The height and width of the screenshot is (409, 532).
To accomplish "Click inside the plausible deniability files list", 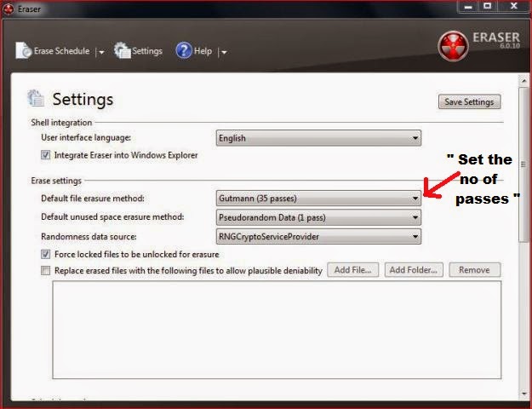I will 277,330.
